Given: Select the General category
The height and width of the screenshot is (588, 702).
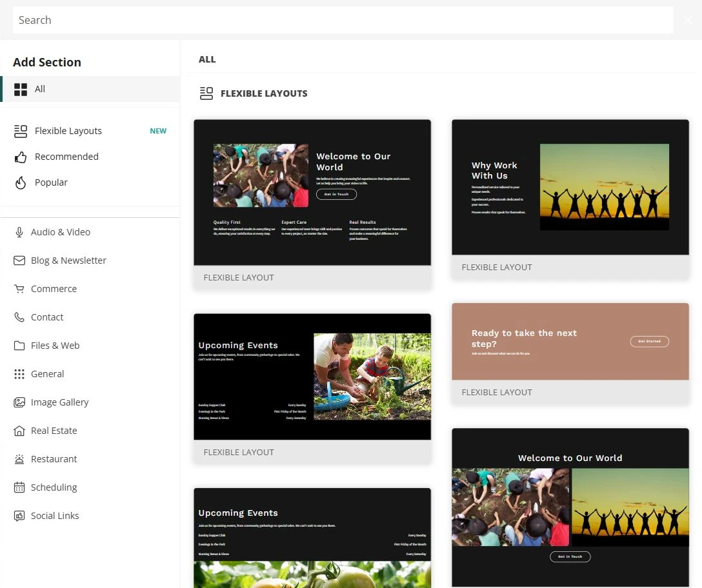Looking at the screenshot, I should click(90, 374).
